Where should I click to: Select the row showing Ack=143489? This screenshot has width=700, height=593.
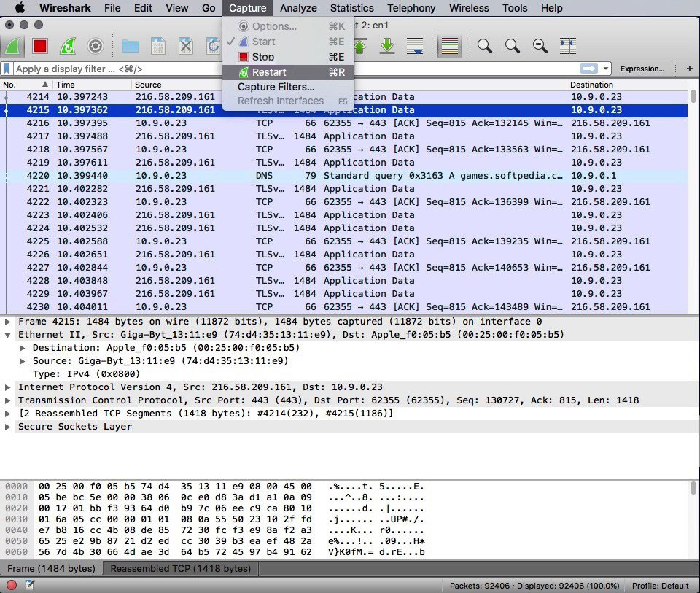click(x=343, y=307)
